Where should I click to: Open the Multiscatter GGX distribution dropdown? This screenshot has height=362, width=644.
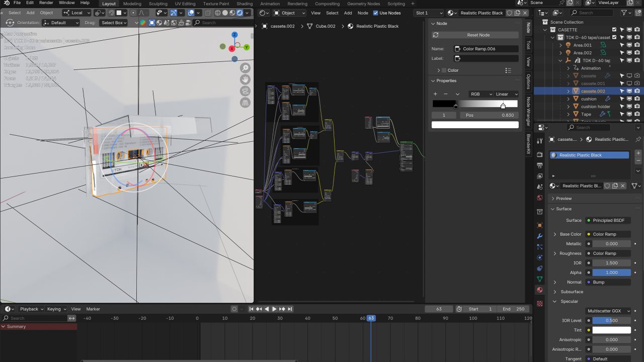tap(608, 311)
